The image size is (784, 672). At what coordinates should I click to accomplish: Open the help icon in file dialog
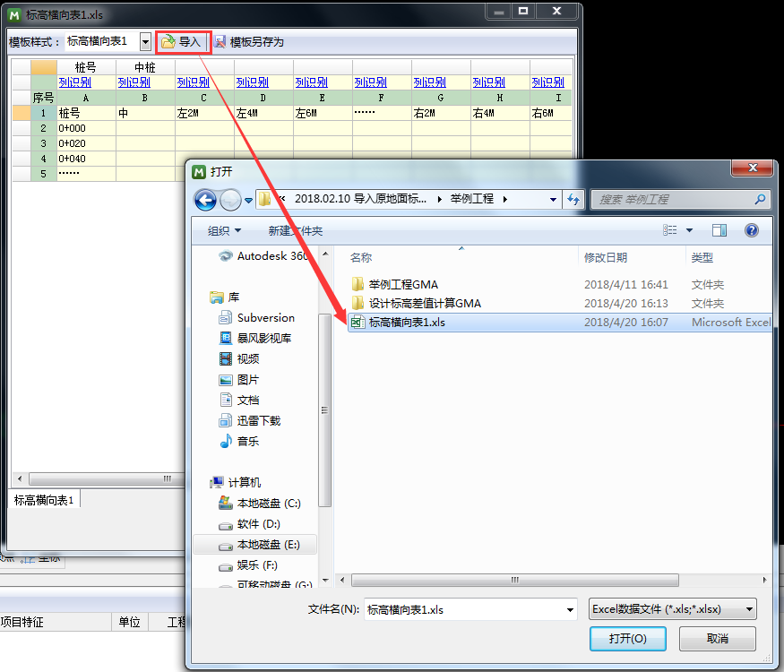(751, 230)
